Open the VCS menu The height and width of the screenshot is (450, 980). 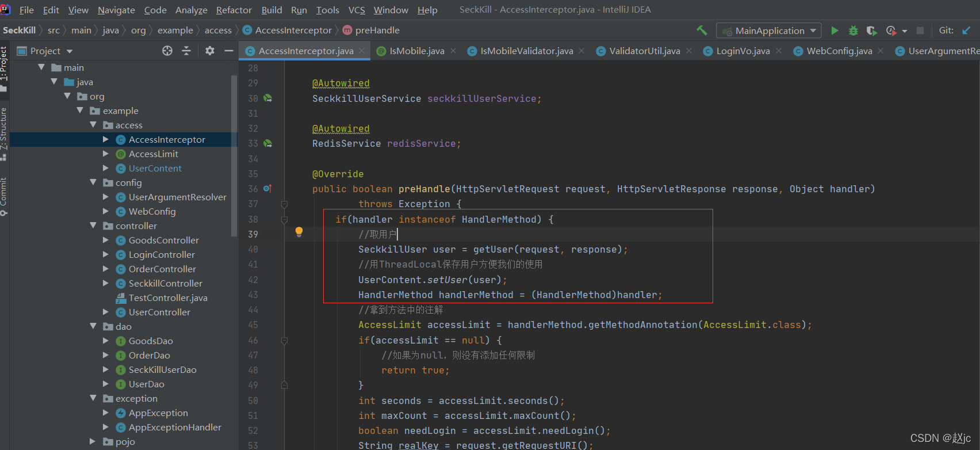pyautogui.click(x=357, y=10)
